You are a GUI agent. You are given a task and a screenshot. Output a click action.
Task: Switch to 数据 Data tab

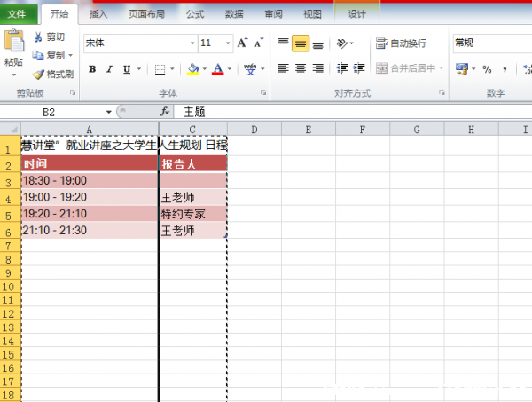point(234,14)
